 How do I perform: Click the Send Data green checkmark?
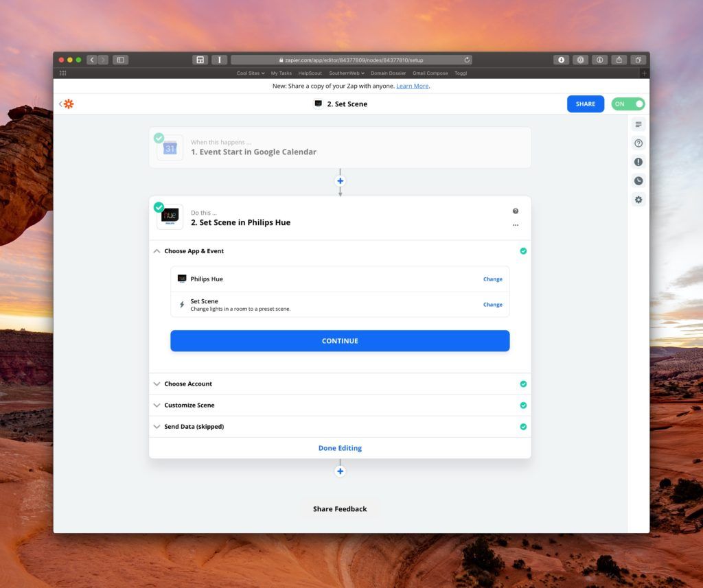click(x=523, y=427)
